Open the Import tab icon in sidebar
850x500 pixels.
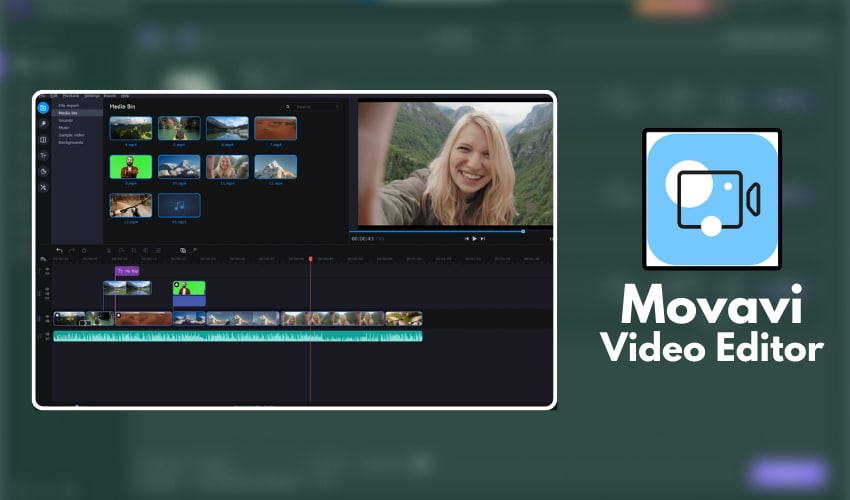(43, 108)
